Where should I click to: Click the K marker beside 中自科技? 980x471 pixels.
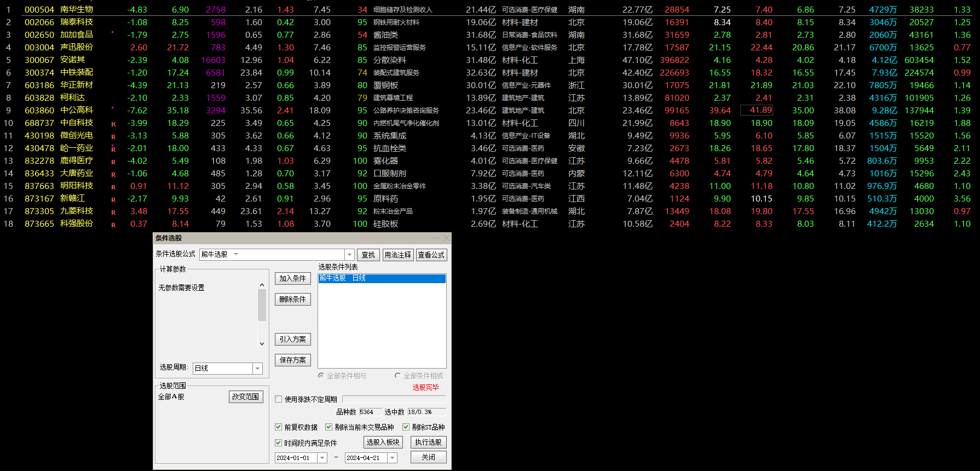(113, 124)
